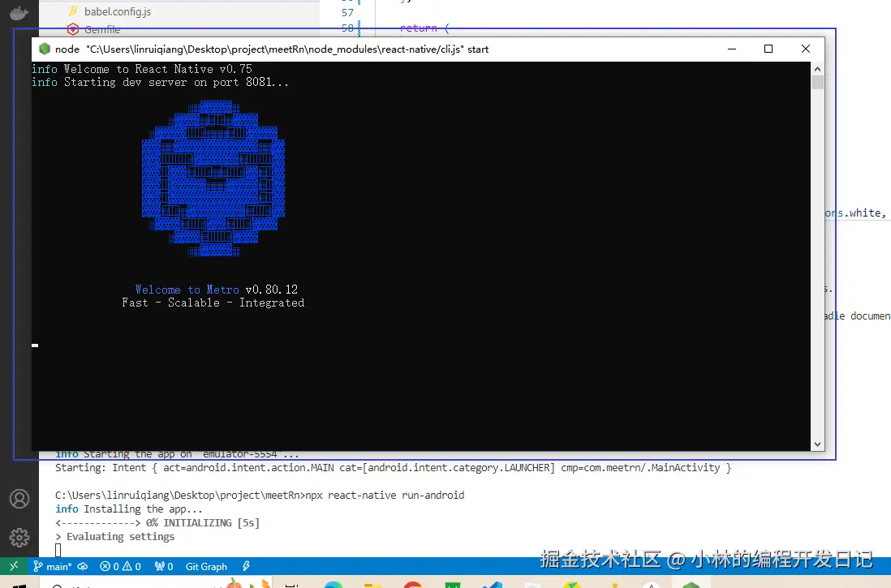Maximize the node console window
This screenshot has width=891, height=588.
768,49
